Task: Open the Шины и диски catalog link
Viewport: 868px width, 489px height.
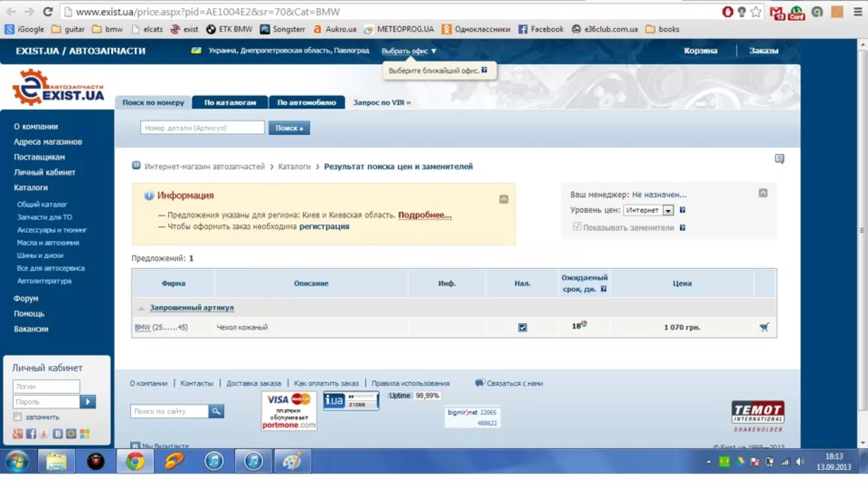Action: tap(40, 255)
